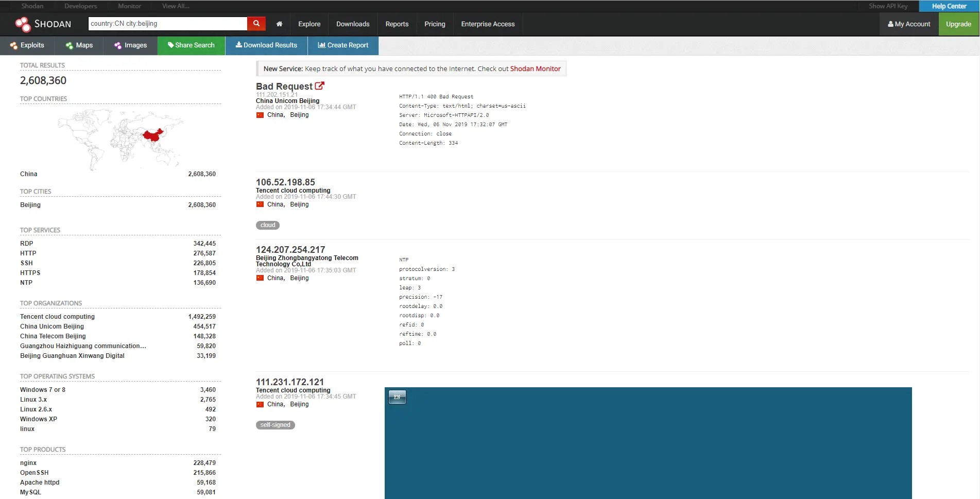Screen dimensions: 980x499
Task: Open the Images view
Action: tap(130, 45)
